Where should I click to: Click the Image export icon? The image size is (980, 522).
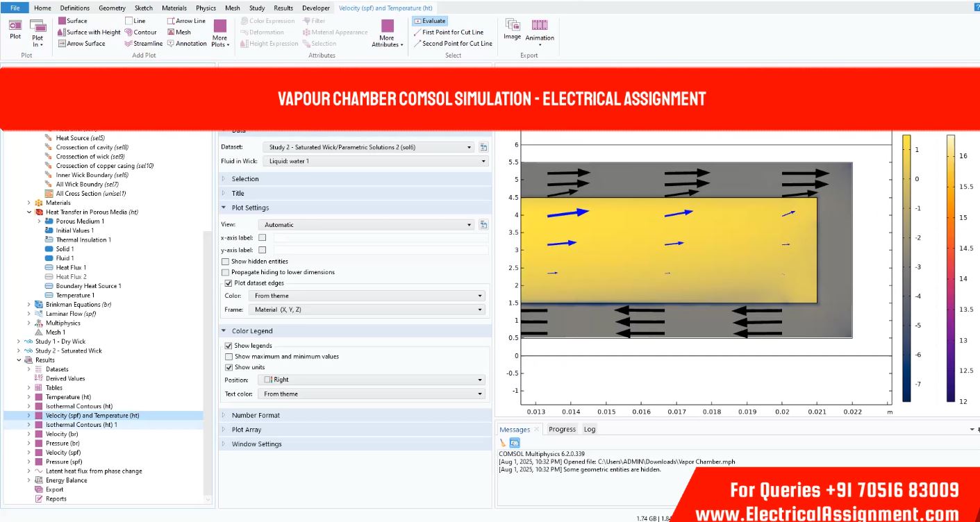click(x=512, y=28)
